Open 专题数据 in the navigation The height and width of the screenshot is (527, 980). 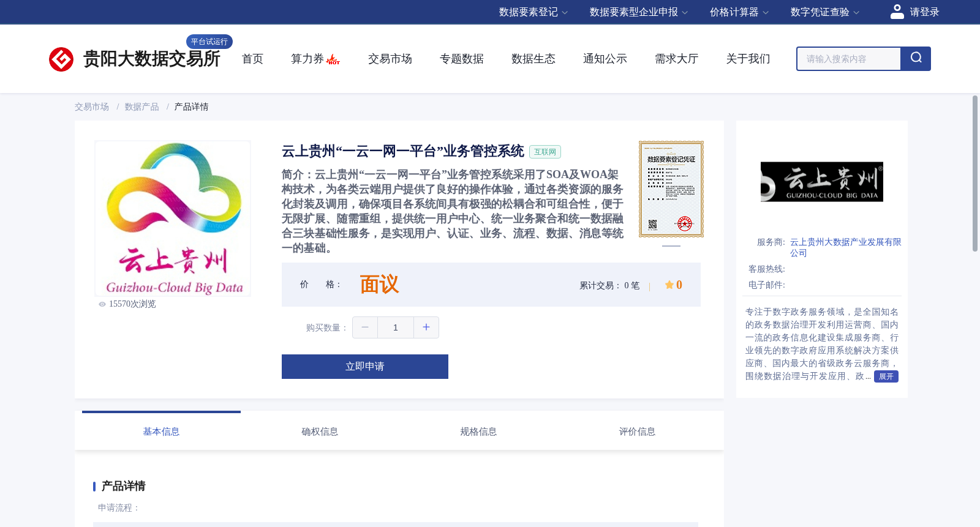pyautogui.click(x=462, y=59)
